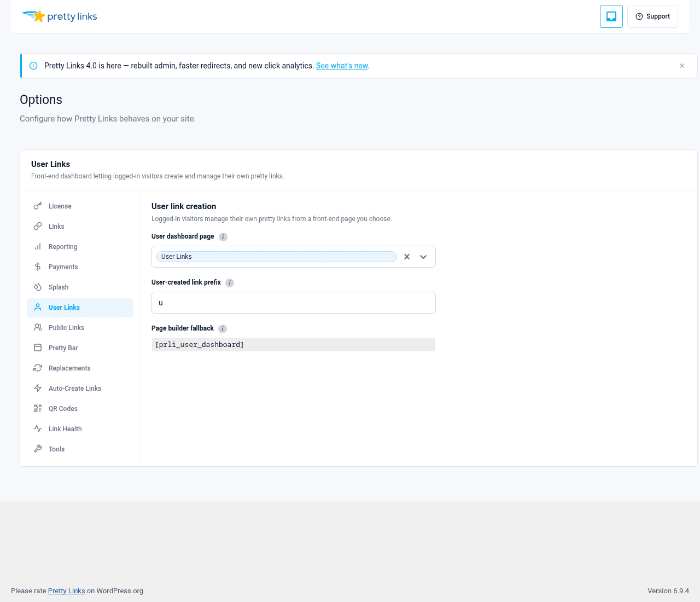The height and width of the screenshot is (602, 700).
Task: Click the Support button
Action: click(x=652, y=16)
